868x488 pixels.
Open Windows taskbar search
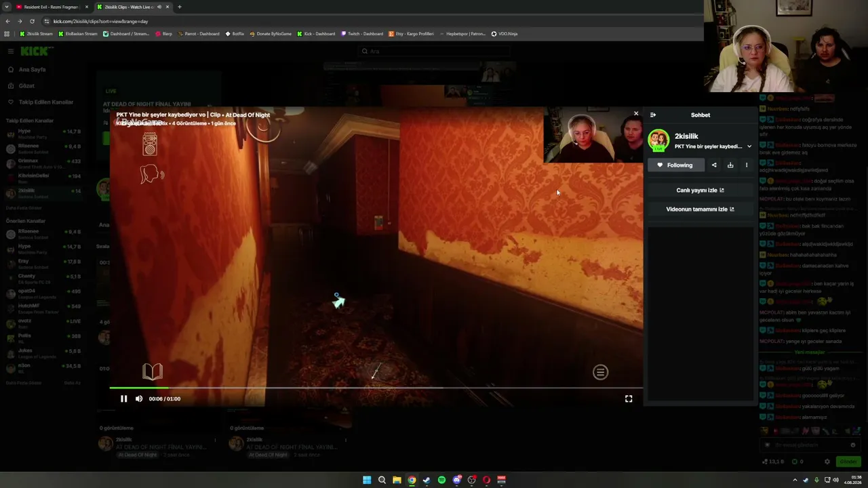coord(382,480)
